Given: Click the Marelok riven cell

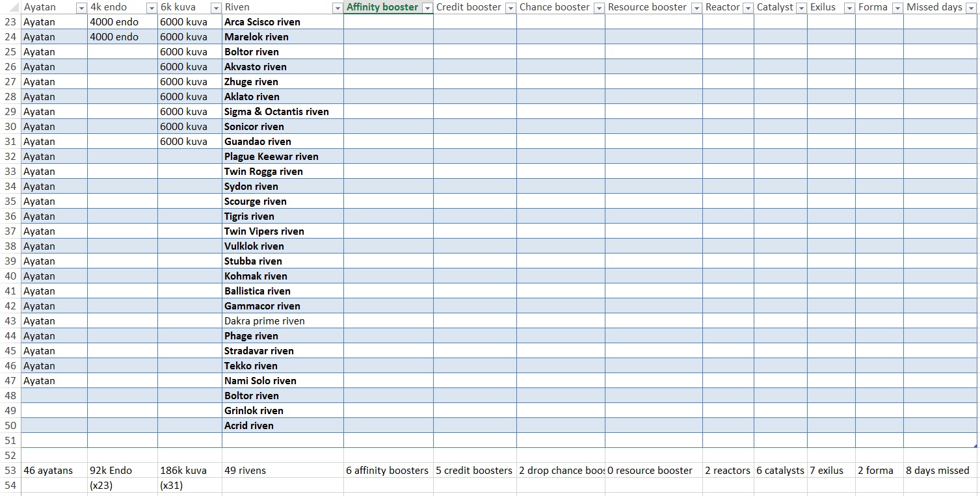Looking at the screenshot, I should (x=283, y=36).
